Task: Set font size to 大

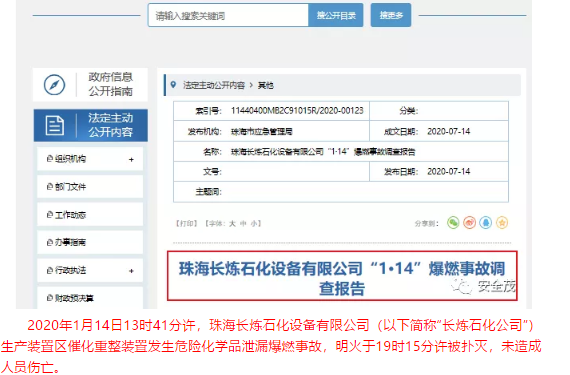Action: 232,223
